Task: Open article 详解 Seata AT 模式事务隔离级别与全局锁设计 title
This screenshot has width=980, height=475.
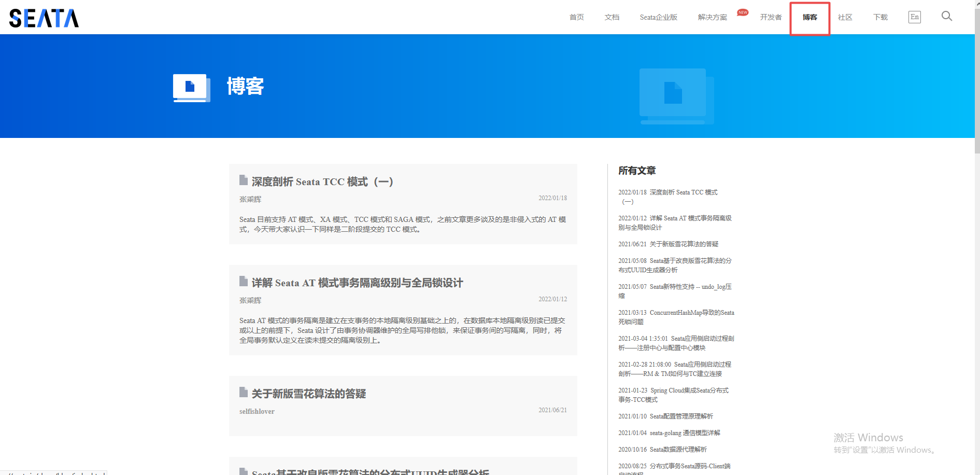Action: 358,283
